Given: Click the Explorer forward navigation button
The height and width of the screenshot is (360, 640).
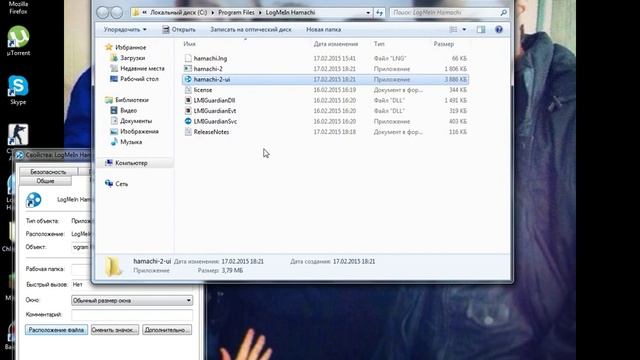Looking at the screenshot, I should click(117, 13).
